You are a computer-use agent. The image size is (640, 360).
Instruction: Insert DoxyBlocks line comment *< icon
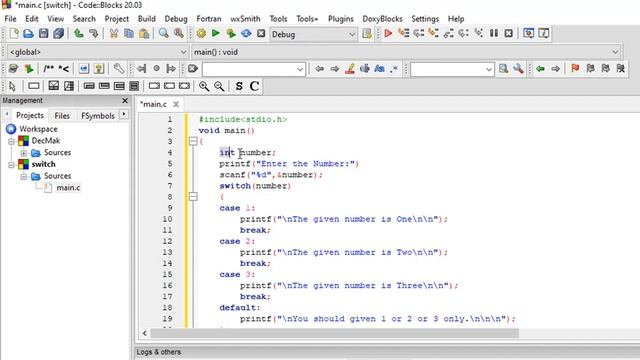[64, 69]
